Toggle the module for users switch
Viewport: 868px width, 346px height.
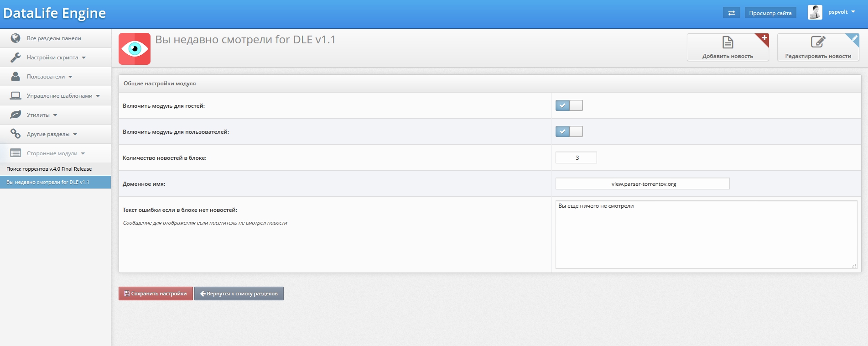569,131
